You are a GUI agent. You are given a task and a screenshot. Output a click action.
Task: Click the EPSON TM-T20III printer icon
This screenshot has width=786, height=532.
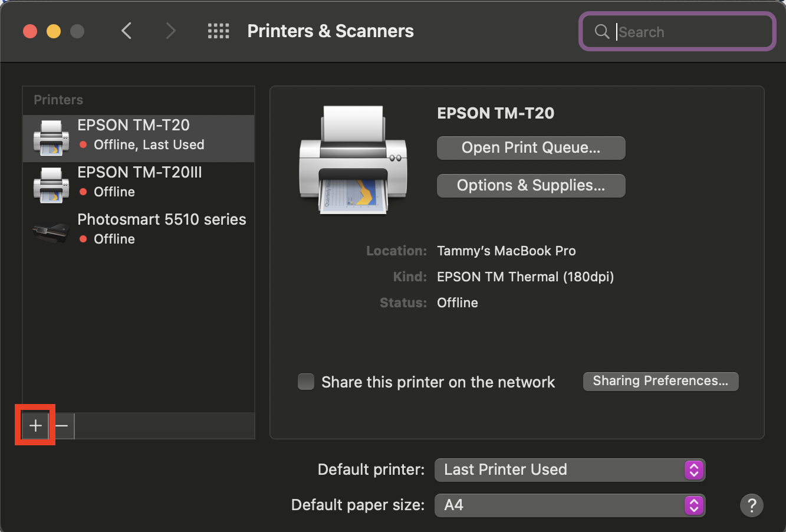(51, 185)
